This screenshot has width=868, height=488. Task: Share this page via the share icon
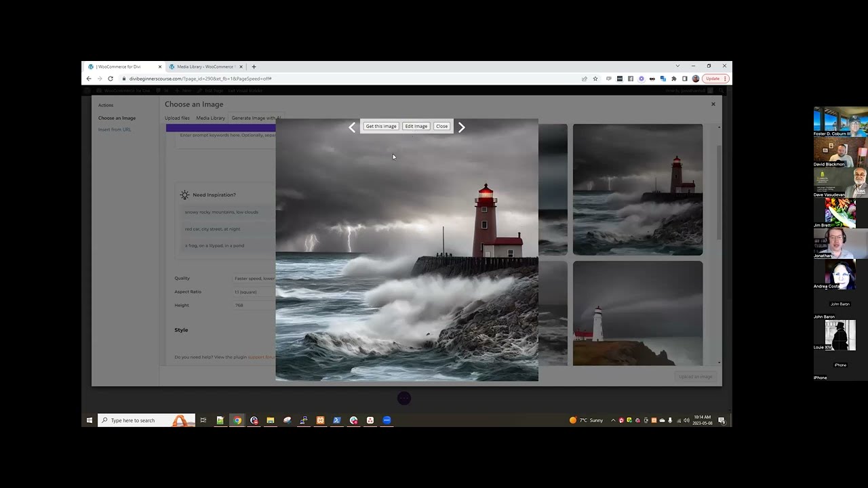584,79
